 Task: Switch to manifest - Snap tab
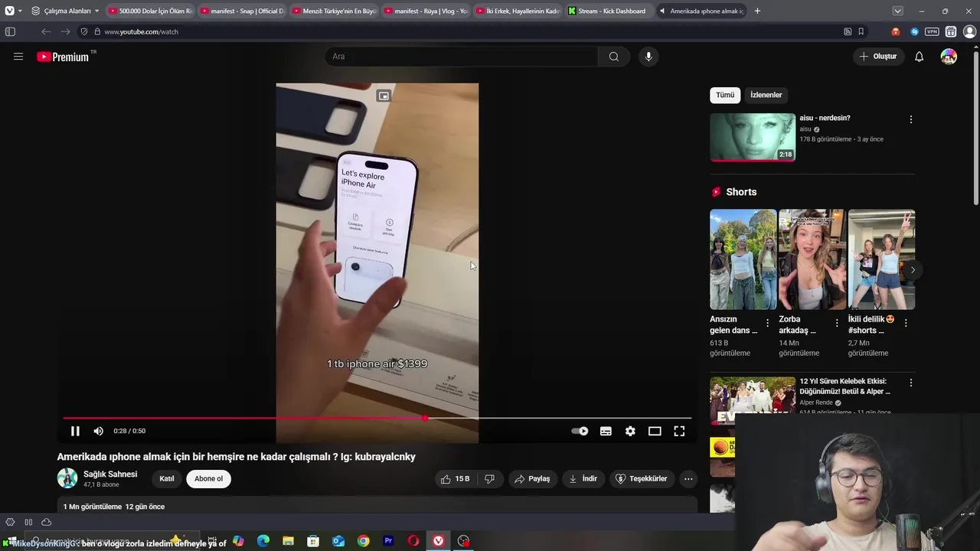pos(240,11)
